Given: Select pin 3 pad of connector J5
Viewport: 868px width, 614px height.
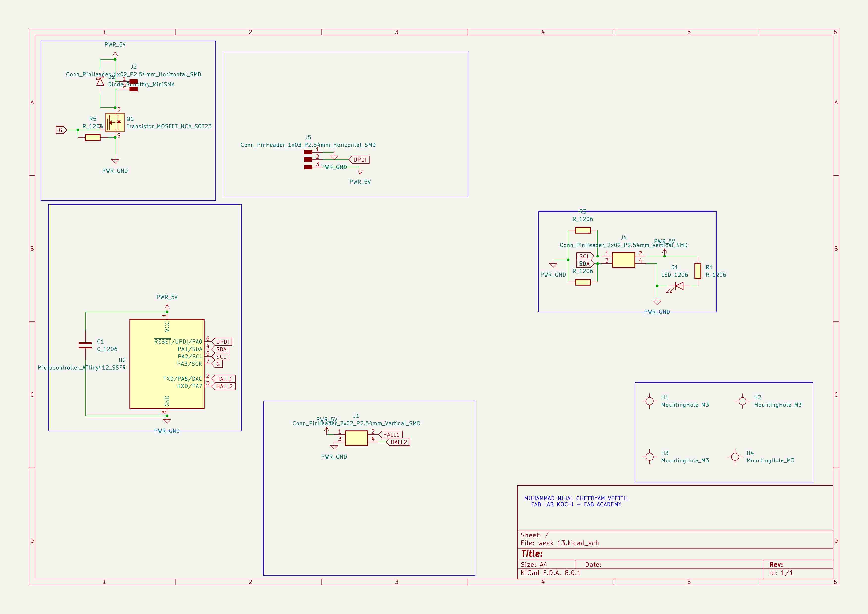Looking at the screenshot, I should coord(308,167).
